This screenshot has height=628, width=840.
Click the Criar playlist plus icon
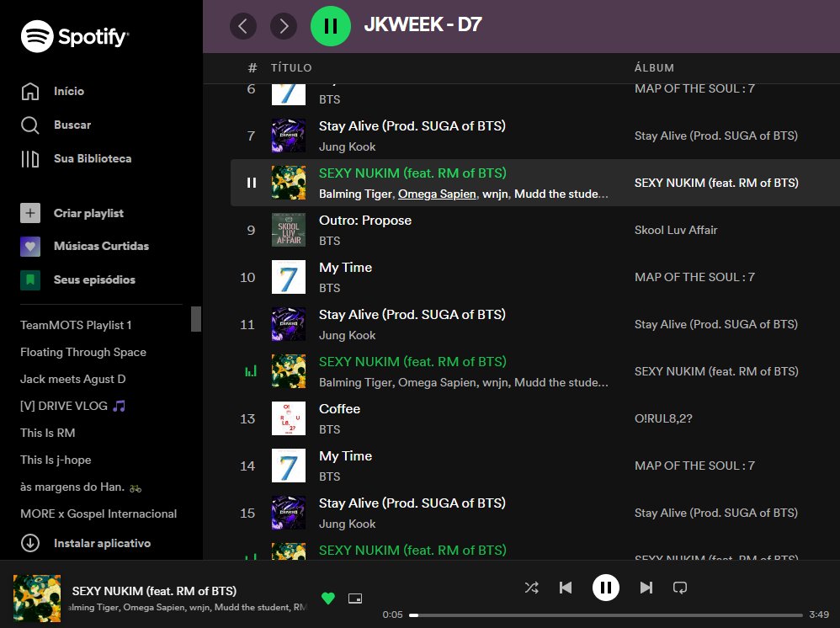30,213
